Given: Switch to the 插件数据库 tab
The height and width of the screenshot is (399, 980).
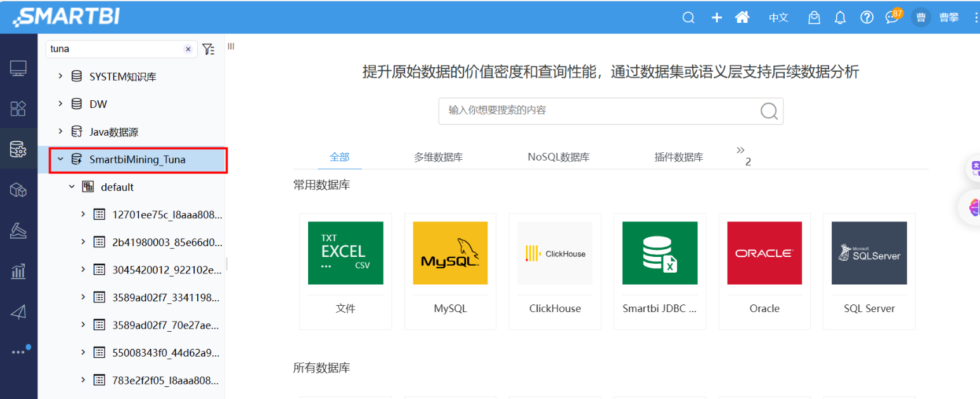Looking at the screenshot, I should (679, 157).
